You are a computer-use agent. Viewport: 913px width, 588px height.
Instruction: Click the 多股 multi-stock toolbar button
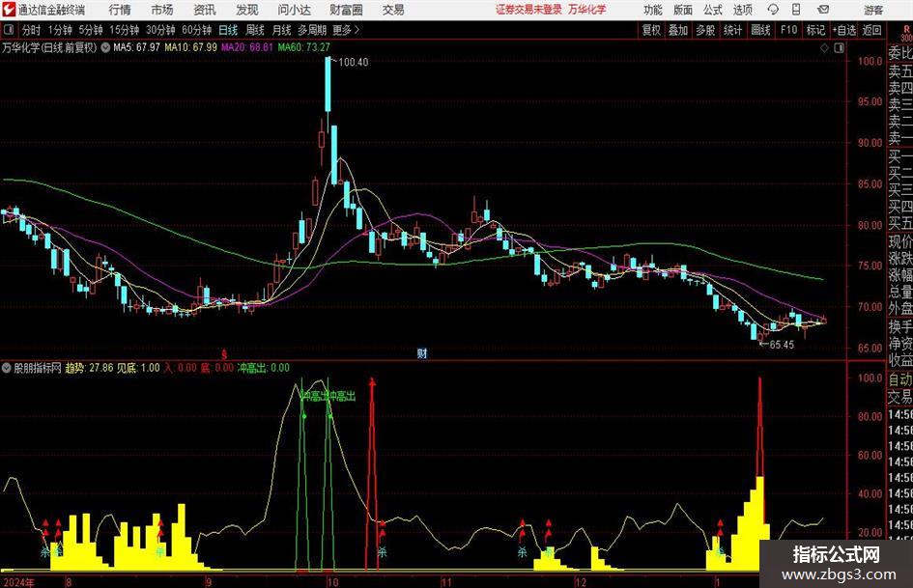705,30
